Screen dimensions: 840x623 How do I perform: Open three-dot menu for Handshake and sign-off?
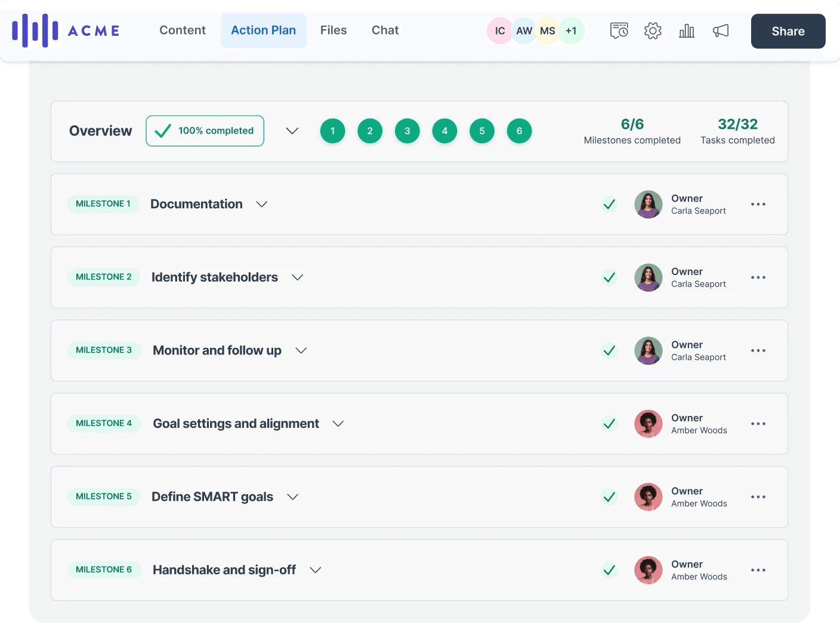[x=758, y=570]
